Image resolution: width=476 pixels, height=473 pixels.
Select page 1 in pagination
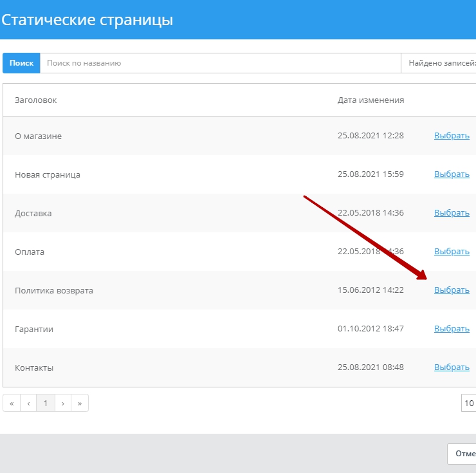[x=46, y=403]
